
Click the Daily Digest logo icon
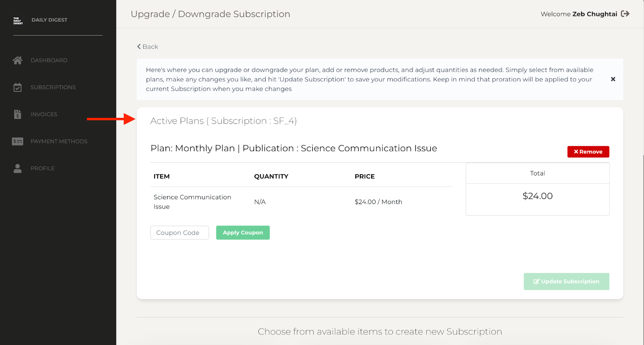click(x=18, y=21)
